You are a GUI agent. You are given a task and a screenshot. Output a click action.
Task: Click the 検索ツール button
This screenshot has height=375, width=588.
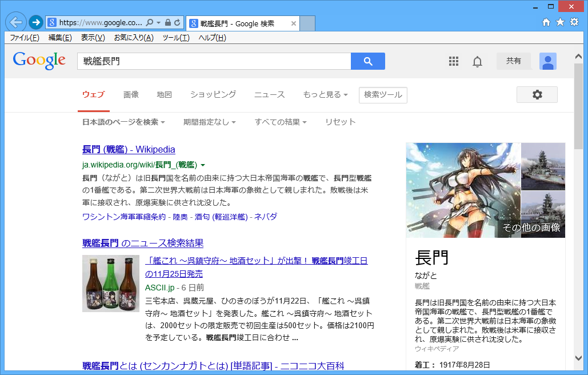[x=383, y=95]
